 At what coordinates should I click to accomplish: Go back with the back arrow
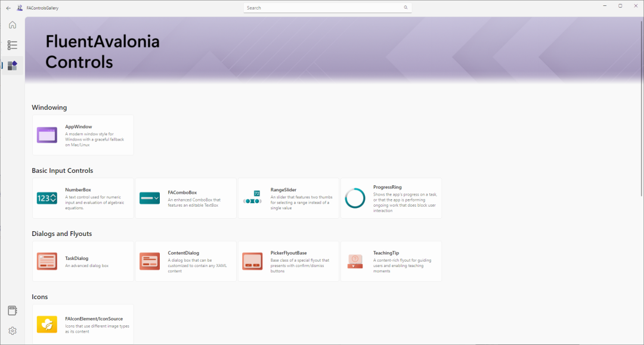tap(8, 8)
